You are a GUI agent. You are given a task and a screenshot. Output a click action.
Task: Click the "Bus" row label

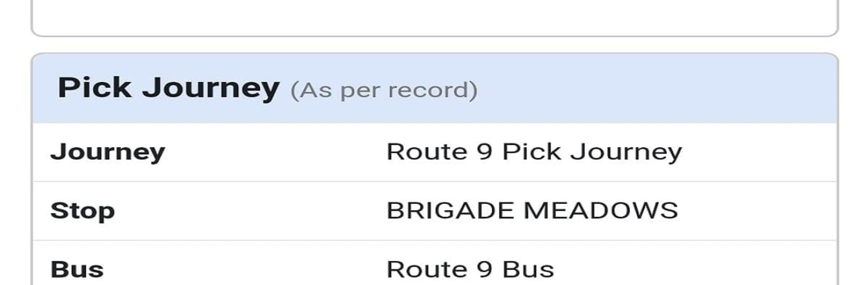point(77,270)
